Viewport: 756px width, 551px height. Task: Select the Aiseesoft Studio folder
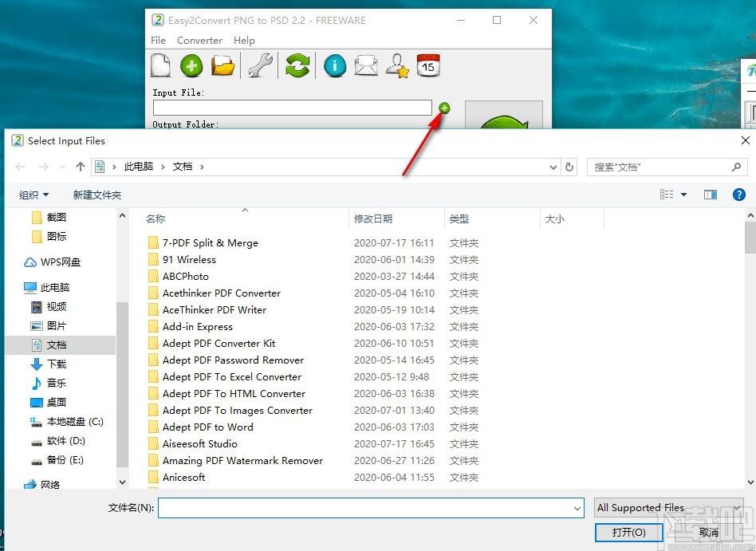click(199, 444)
